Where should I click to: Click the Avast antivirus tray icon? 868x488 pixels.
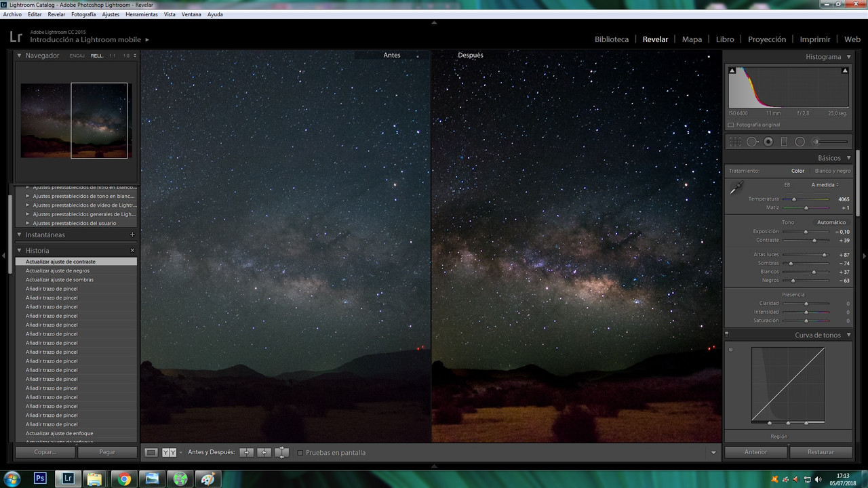774,479
